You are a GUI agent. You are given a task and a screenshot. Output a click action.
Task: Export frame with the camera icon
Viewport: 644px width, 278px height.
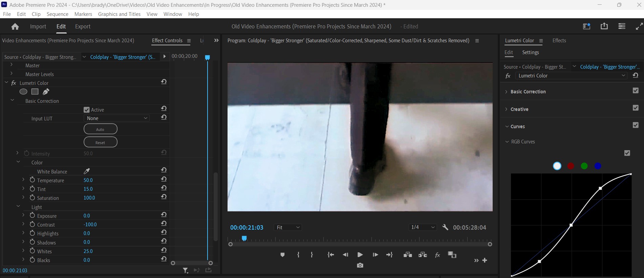[360, 265]
